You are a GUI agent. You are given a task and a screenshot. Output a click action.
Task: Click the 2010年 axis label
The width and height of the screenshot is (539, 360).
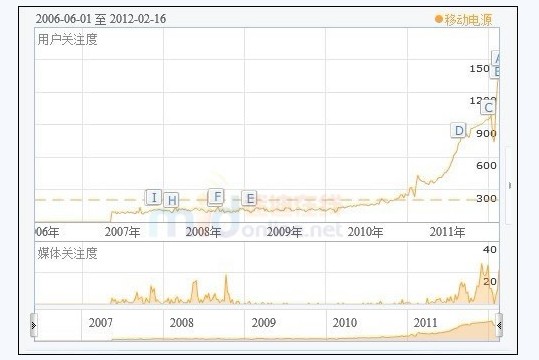[x=365, y=232]
